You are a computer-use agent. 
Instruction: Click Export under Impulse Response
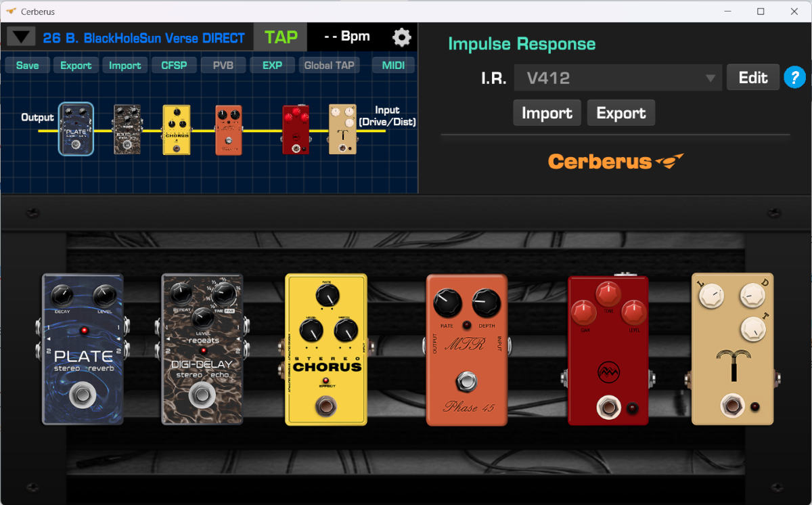[621, 113]
